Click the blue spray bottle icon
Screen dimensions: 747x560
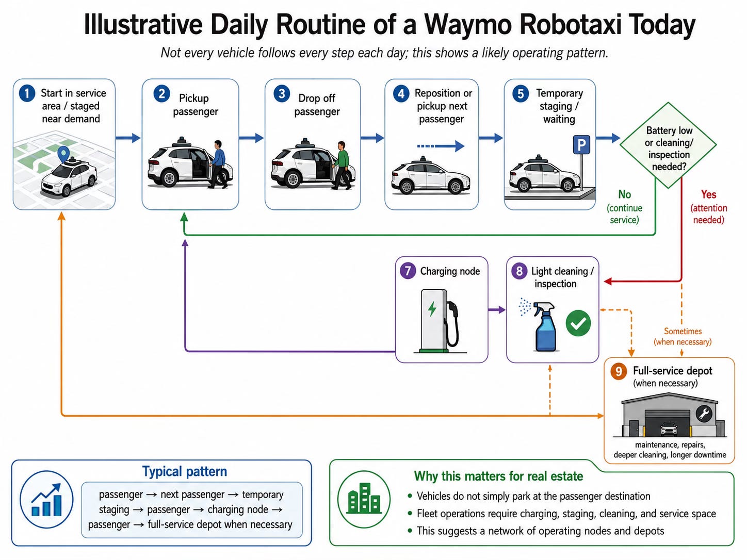click(544, 326)
